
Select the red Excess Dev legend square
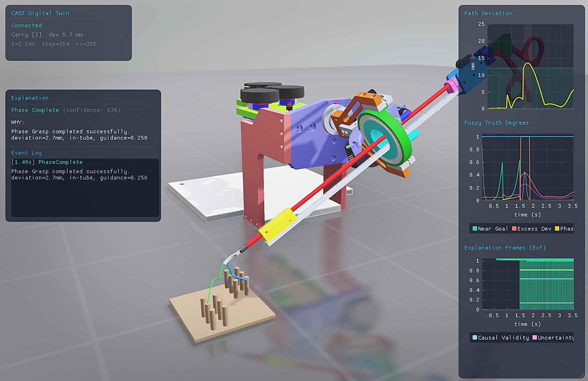click(x=514, y=229)
